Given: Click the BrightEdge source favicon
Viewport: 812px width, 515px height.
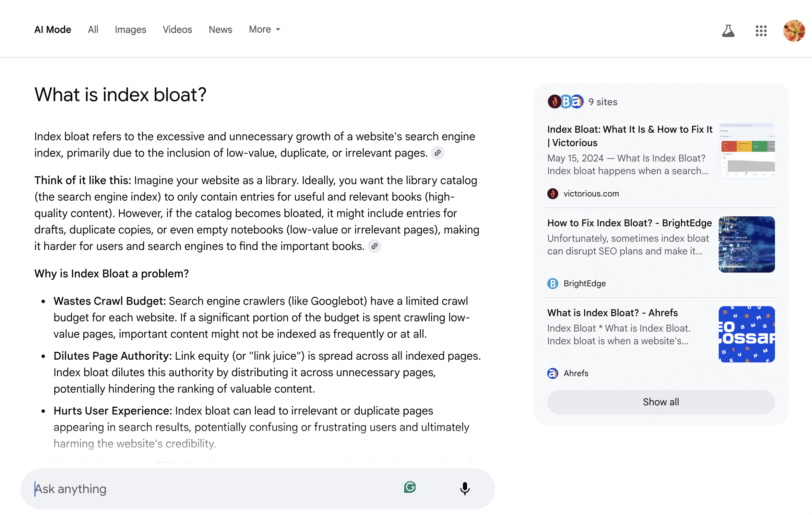Looking at the screenshot, I should [553, 284].
